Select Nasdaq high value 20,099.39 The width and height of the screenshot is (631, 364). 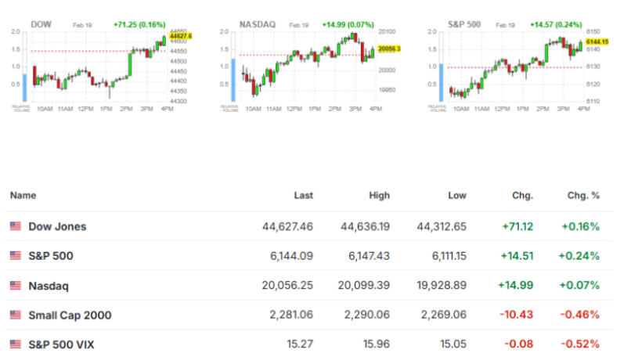pos(364,286)
